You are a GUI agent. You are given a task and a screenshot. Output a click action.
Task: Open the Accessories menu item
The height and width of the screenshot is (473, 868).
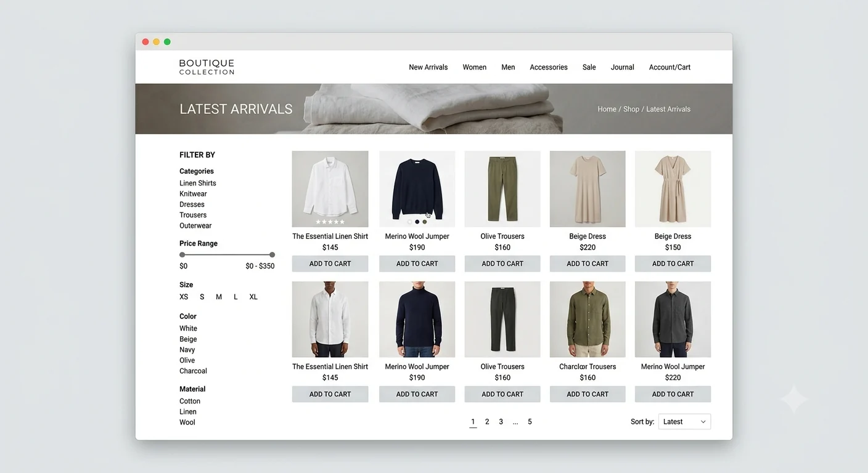click(x=549, y=67)
